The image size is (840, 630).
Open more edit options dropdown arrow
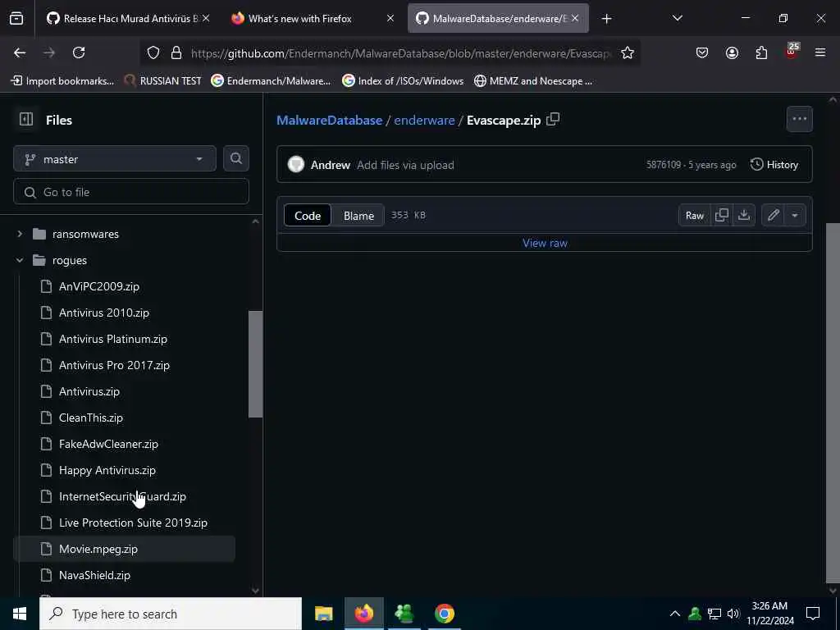point(795,215)
